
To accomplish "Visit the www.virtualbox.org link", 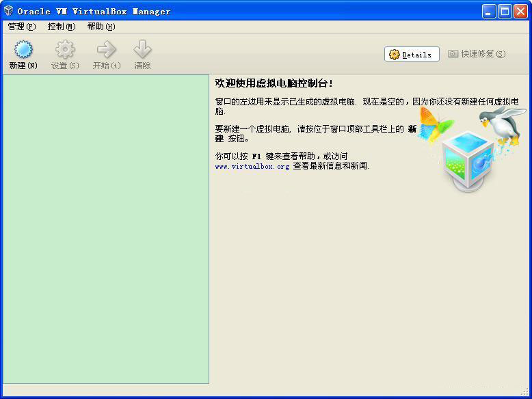I will [252, 166].
